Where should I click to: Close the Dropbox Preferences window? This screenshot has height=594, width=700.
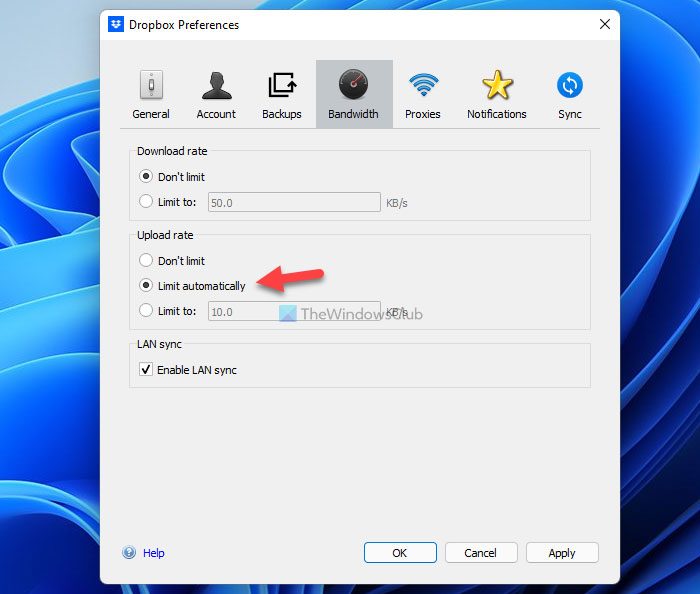tap(604, 24)
